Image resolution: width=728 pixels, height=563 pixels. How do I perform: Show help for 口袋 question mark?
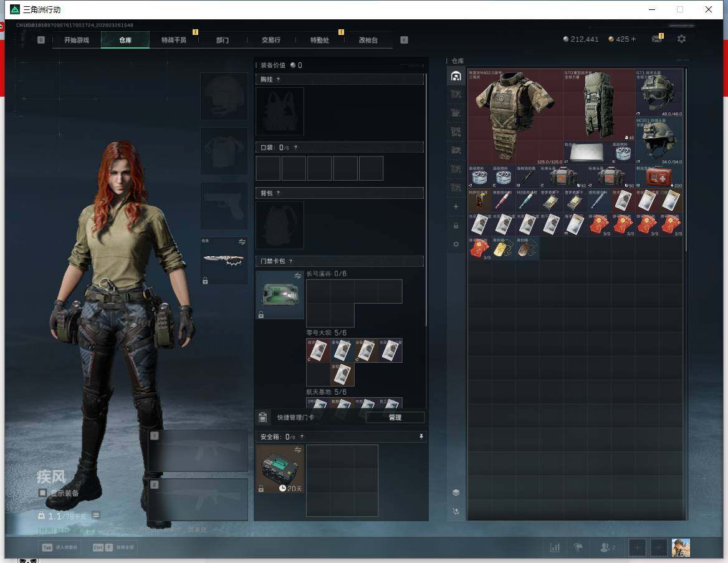pos(295,147)
